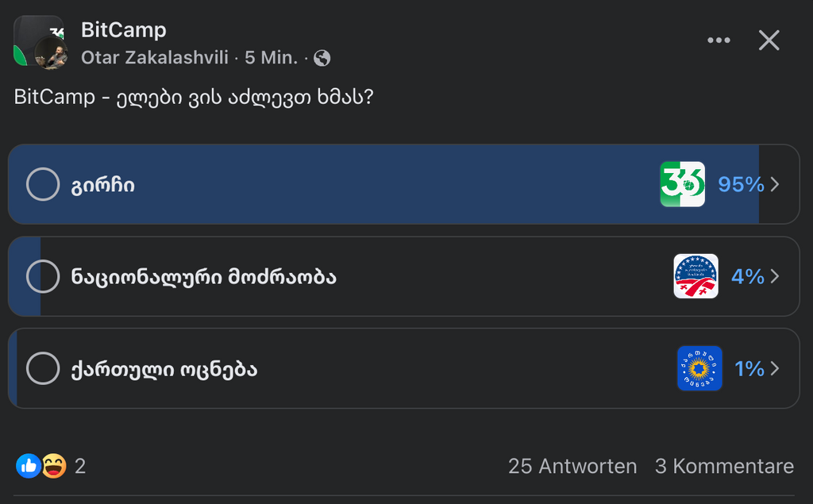The width and height of the screenshot is (813, 504).
Task: Click the Girchi party logo on first option
Action: (x=684, y=184)
